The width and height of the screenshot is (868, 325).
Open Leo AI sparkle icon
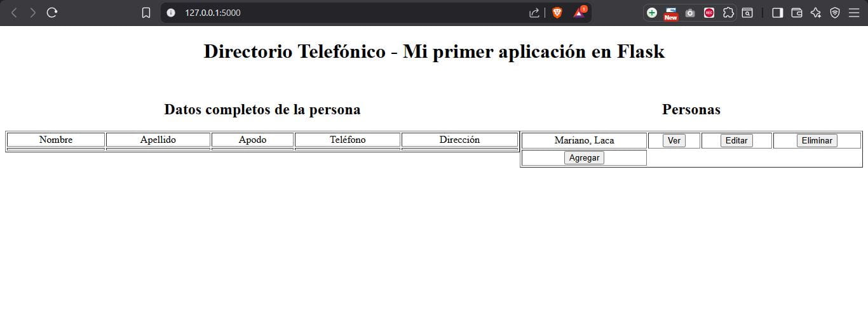coord(816,12)
